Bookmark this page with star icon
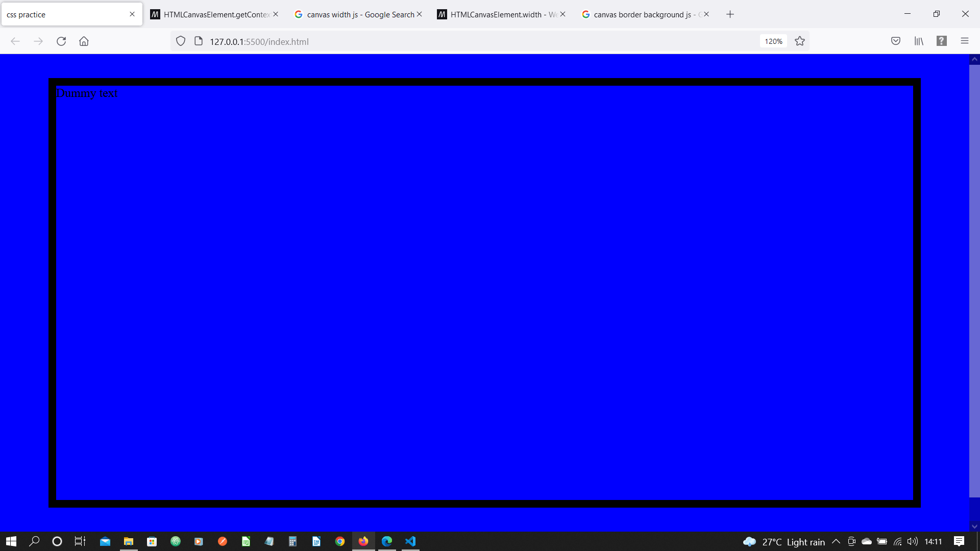This screenshot has height=551, width=980. 800,41
